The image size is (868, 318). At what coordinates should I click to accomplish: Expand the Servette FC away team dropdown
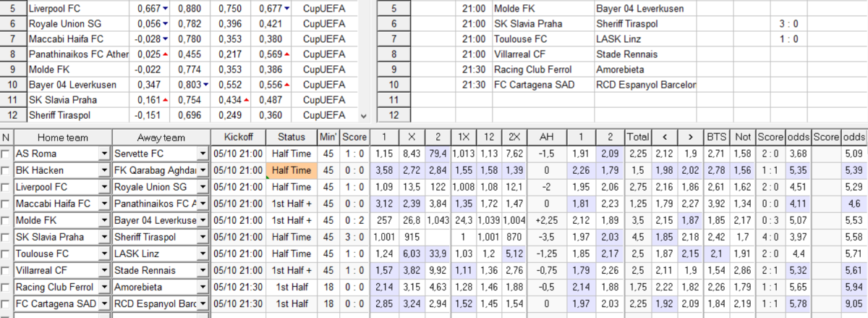pyautogui.click(x=203, y=154)
